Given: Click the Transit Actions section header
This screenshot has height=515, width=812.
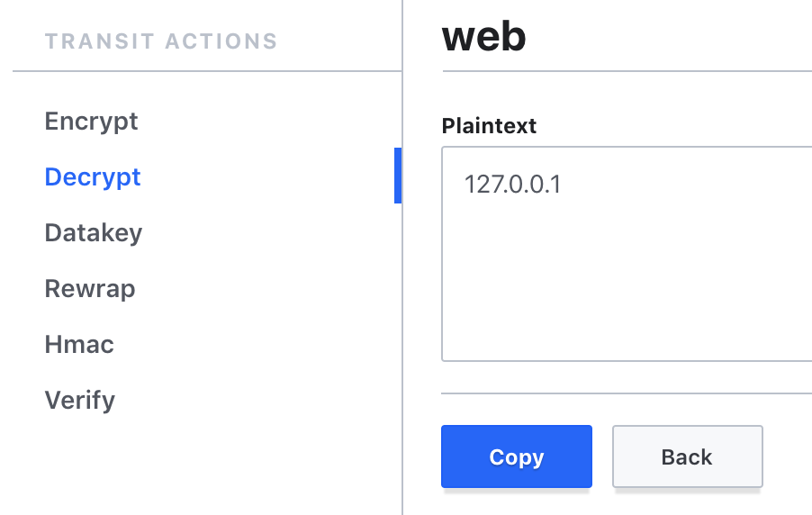Looking at the screenshot, I should tap(161, 41).
